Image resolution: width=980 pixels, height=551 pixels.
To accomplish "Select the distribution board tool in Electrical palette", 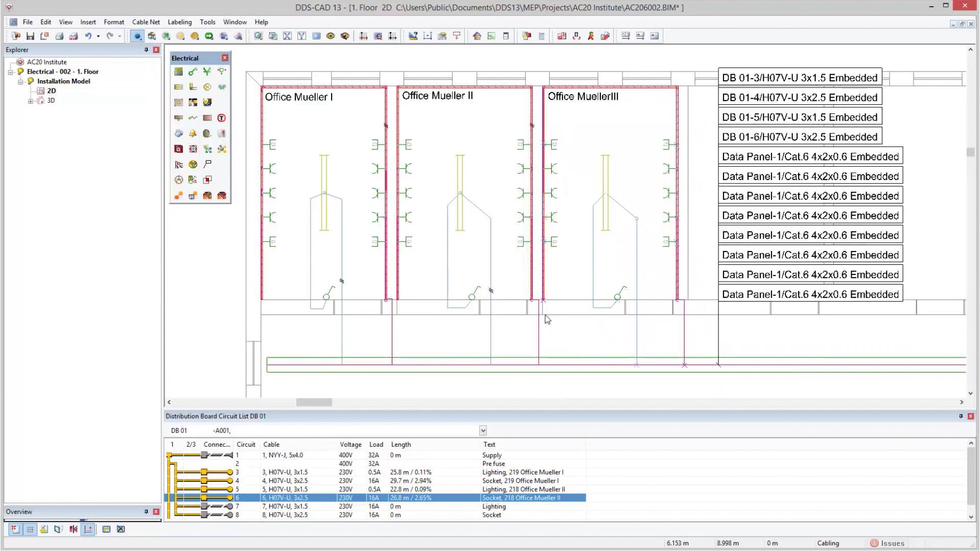I will [178, 72].
